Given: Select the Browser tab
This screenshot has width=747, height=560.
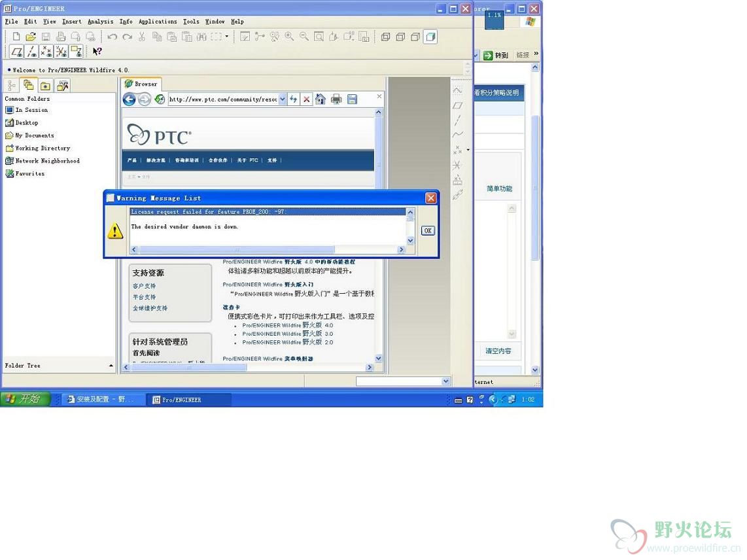Looking at the screenshot, I should point(141,83).
